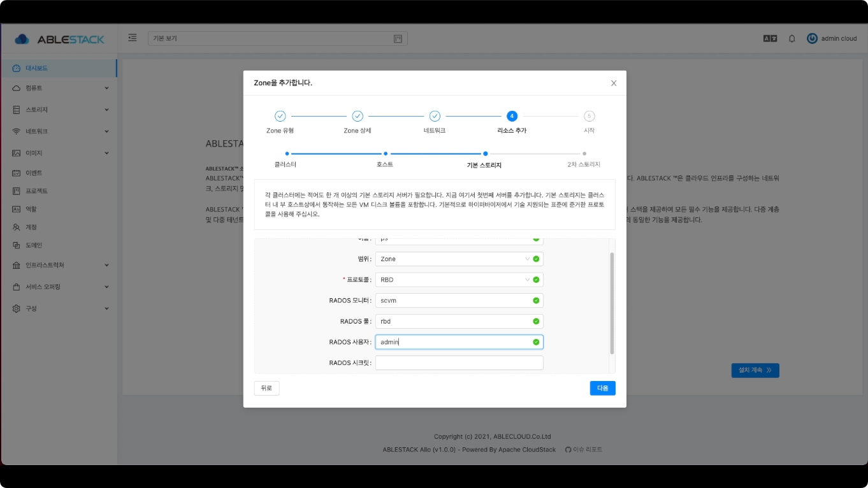This screenshot has height=488, width=868.
Task: Click the dialog form scrollbar
Action: (612, 303)
